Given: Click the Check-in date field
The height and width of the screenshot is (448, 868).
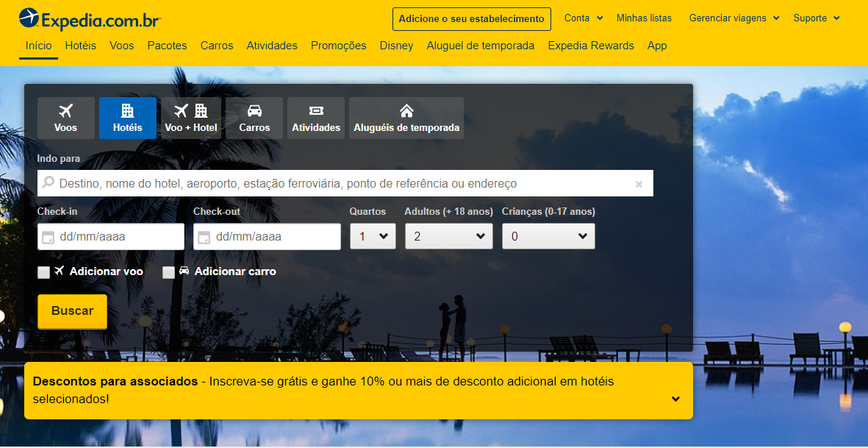Looking at the screenshot, I should tap(110, 236).
